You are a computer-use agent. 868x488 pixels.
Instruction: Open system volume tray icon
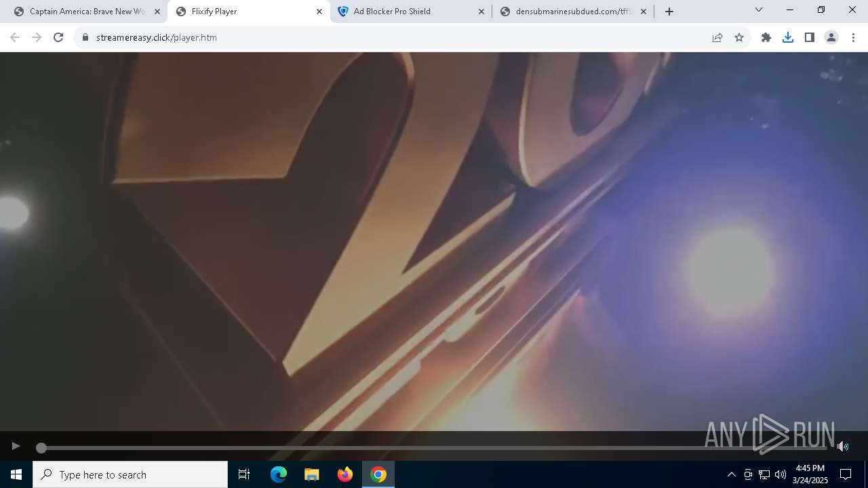[780, 474]
